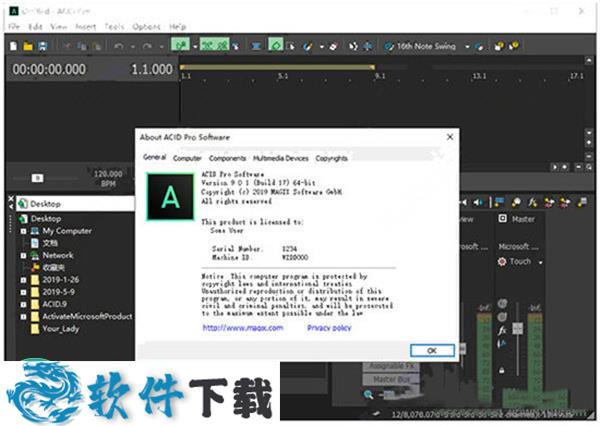Image resolution: width=600 pixels, height=426 pixels.
Task: Open the File menu
Action: [14, 27]
